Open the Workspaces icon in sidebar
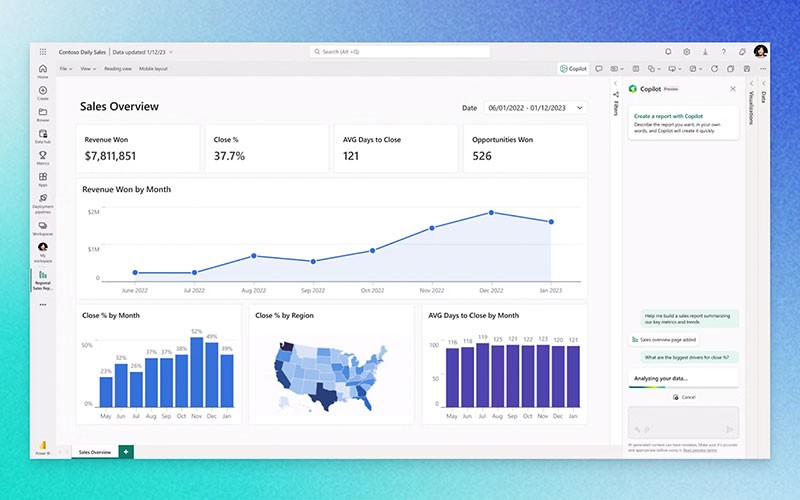Image resolution: width=800 pixels, height=500 pixels. pos(43,227)
